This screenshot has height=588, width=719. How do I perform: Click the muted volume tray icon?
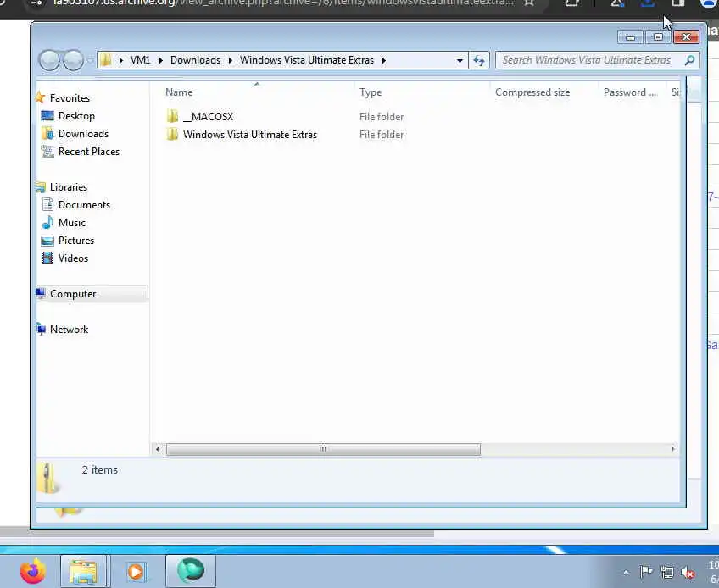688,572
